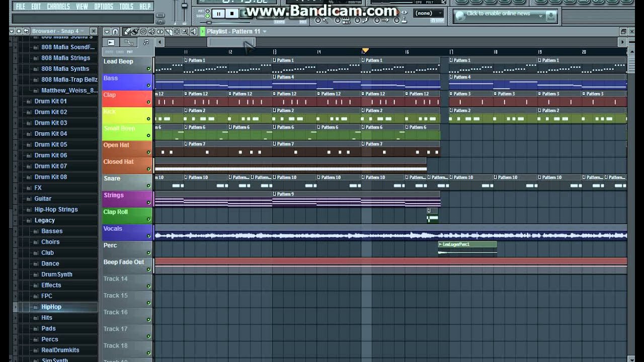Open the playlist options dropdown arrow

[107, 32]
